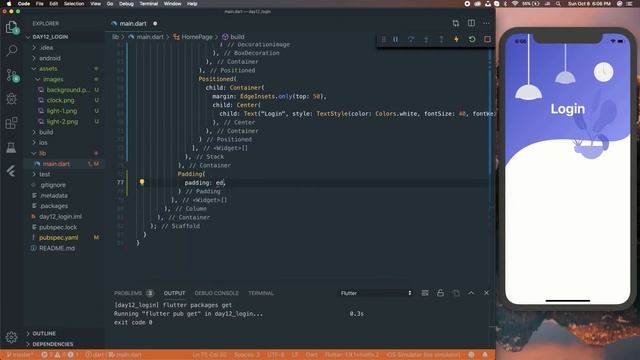Split the editor to the right
This screenshot has width=640, height=360.
click(x=471, y=23)
